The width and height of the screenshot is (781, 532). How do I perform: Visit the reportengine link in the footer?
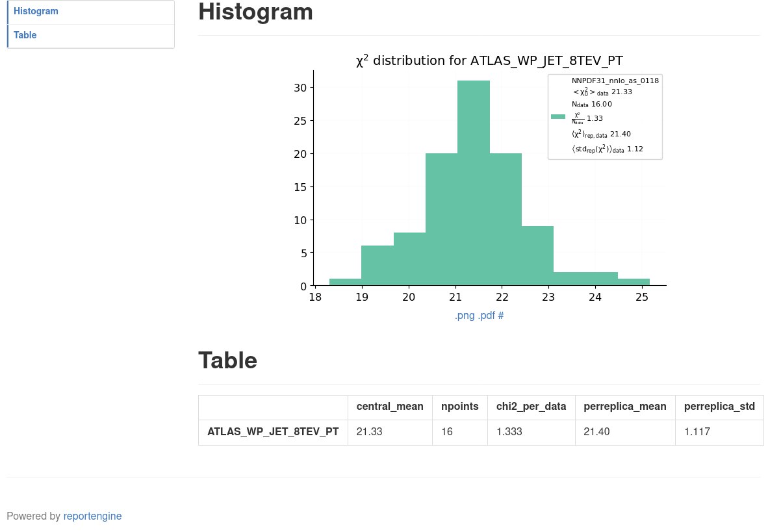92,516
